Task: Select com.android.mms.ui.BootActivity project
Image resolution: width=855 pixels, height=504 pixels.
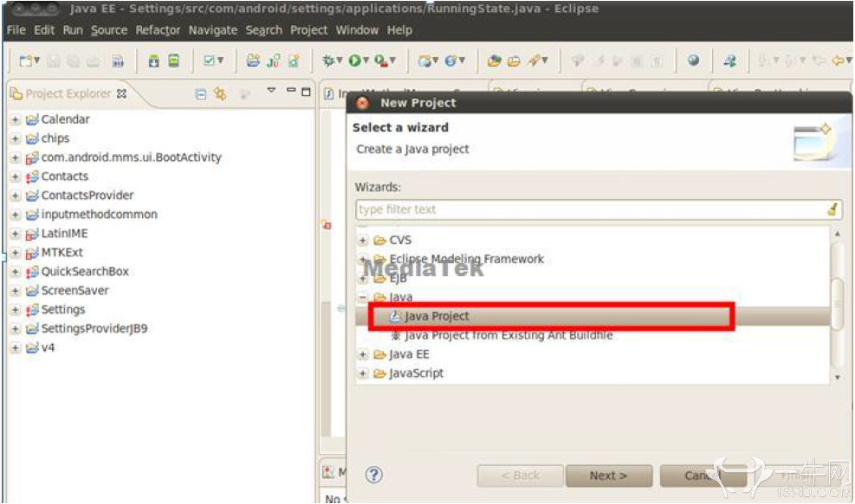Action: (132, 157)
